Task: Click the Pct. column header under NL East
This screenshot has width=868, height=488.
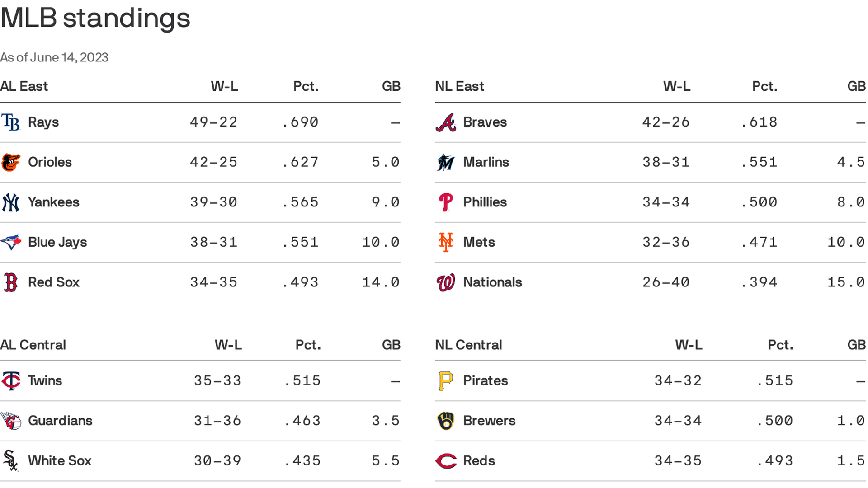Action: 764,86
